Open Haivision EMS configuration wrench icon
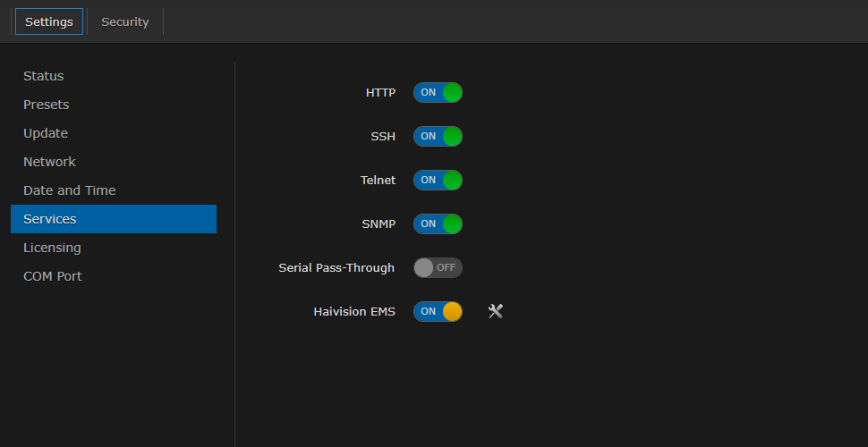 coord(496,311)
